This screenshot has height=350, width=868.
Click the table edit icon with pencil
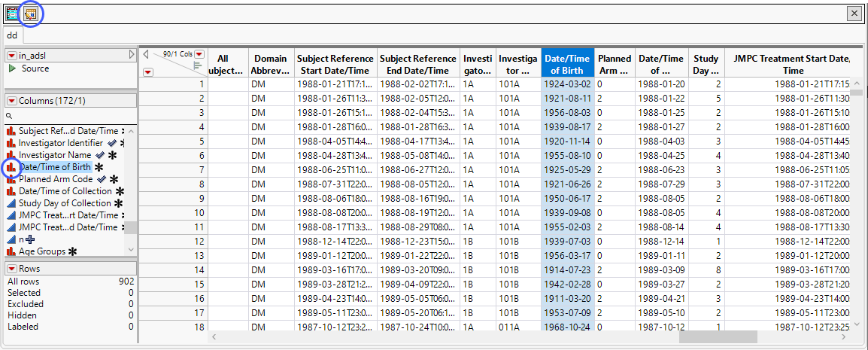31,13
